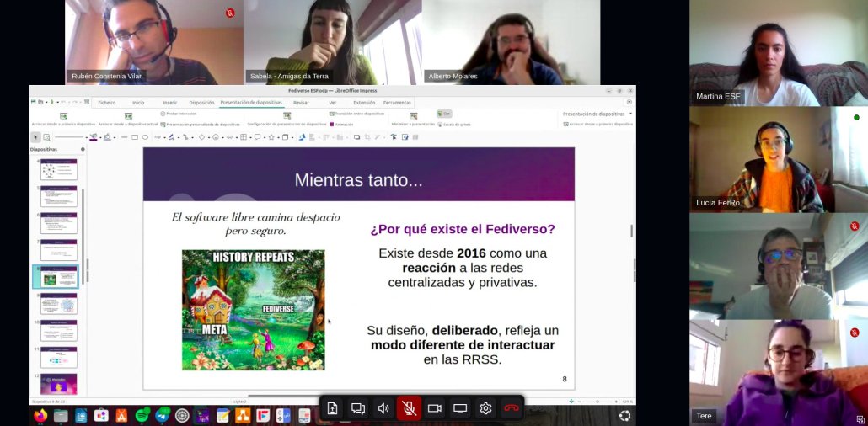Select slide 11 thumbnail in slide panel
This screenshot has width=868, height=426.
[x=59, y=357]
